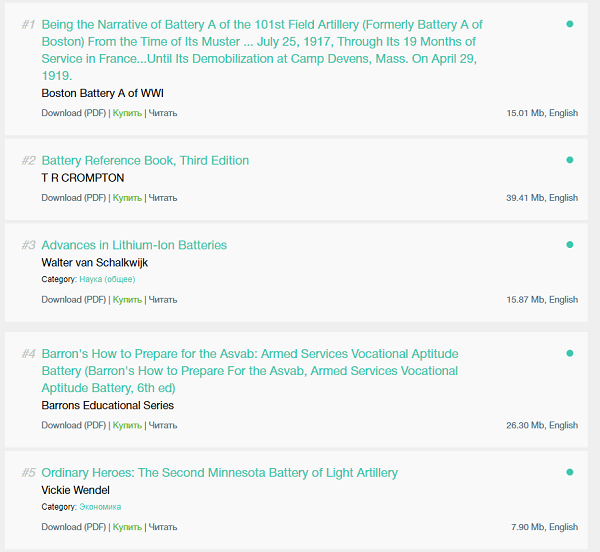Click the green status dot for Battery Reference Book
The height and width of the screenshot is (552, 600).
tap(570, 160)
